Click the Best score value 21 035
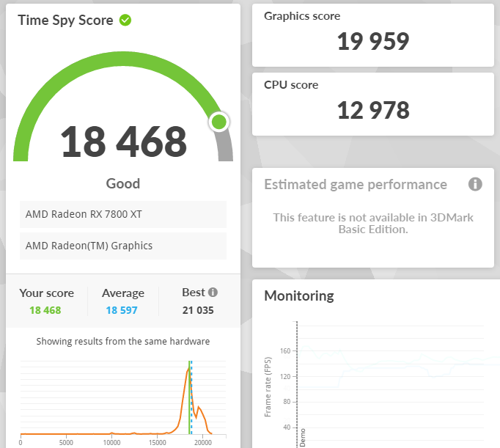 pyautogui.click(x=198, y=310)
